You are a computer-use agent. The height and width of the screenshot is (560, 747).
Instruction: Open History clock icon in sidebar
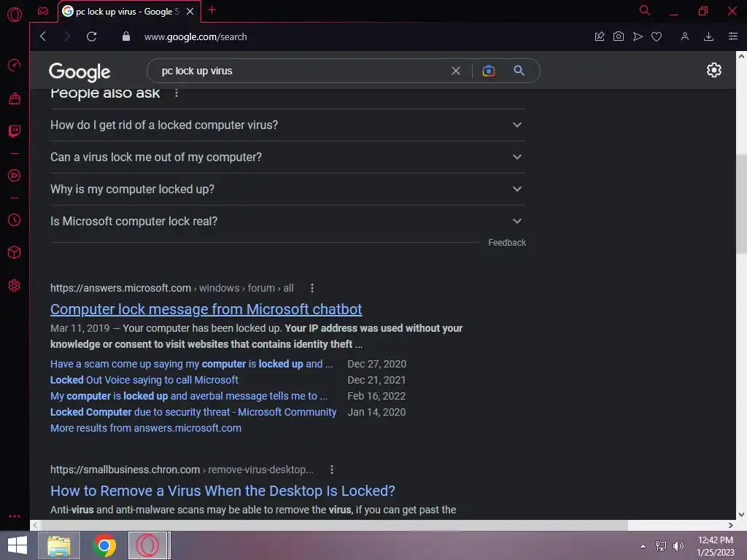coord(15,220)
